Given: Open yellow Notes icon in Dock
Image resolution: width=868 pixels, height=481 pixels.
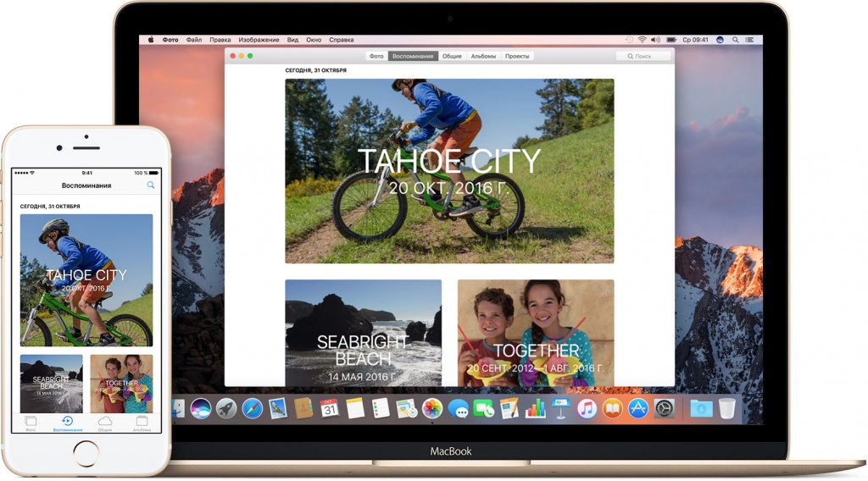Looking at the screenshot, I should click(x=355, y=409).
